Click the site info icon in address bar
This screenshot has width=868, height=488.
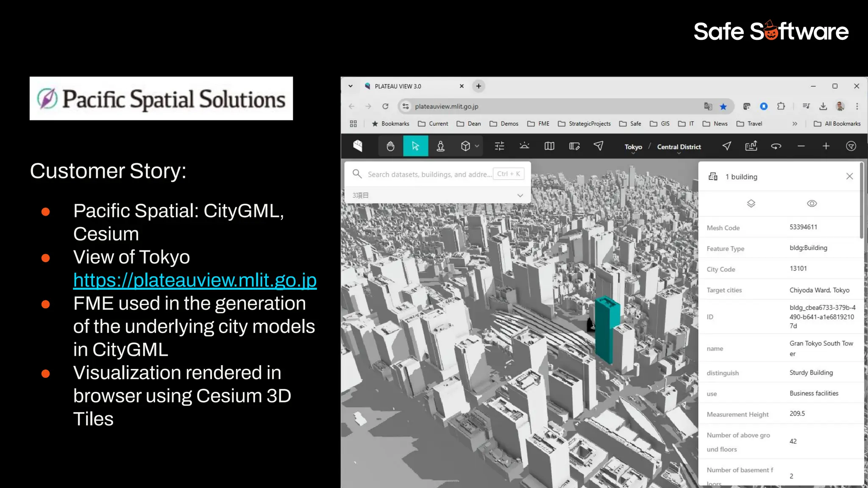click(406, 106)
